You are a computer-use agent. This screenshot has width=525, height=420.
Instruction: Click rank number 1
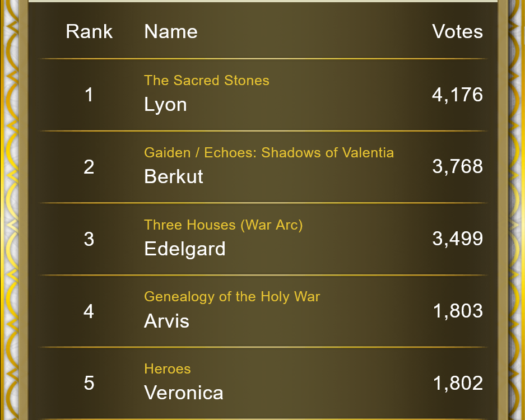coord(89,95)
